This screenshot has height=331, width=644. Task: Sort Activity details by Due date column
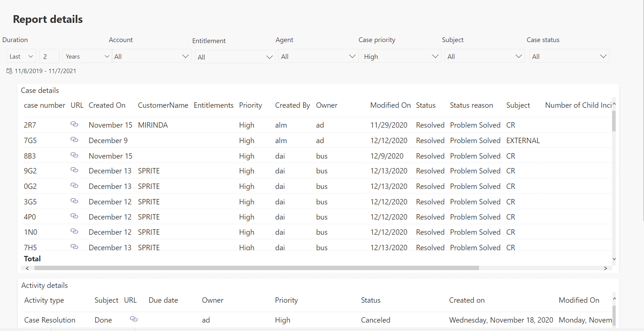[x=163, y=300]
